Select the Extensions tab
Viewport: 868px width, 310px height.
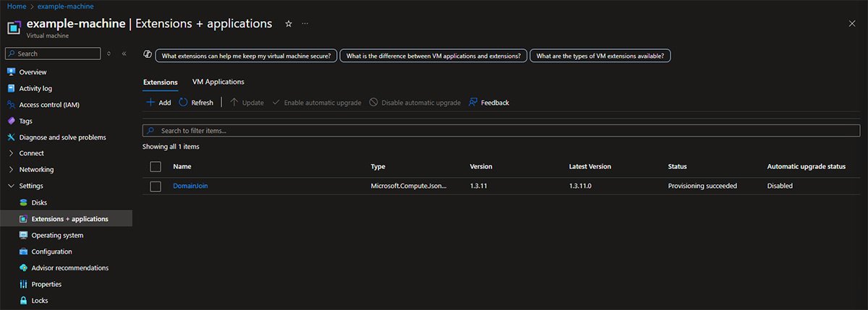point(161,82)
